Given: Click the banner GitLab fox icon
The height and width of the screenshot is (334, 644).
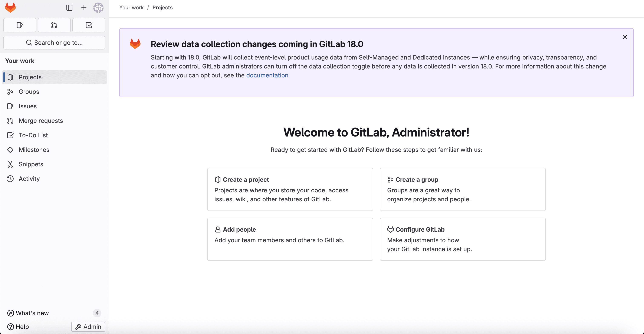Looking at the screenshot, I should [x=135, y=44].
